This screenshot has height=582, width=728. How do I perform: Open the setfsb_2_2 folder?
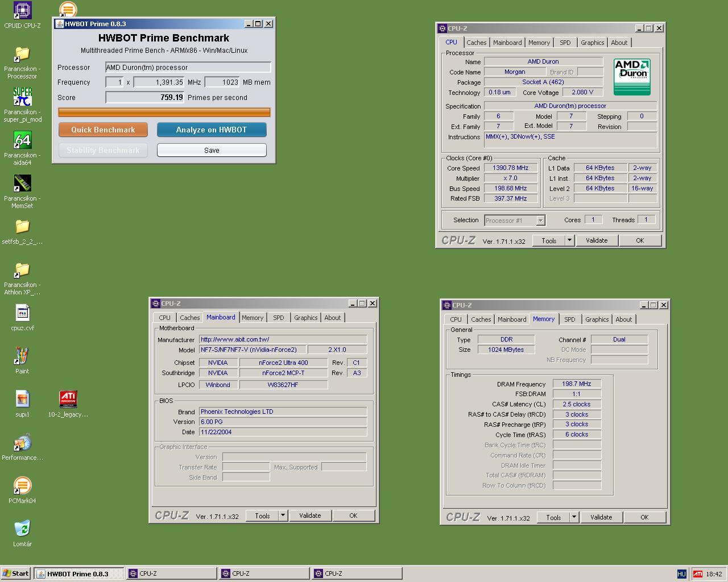tap(22, 226)
